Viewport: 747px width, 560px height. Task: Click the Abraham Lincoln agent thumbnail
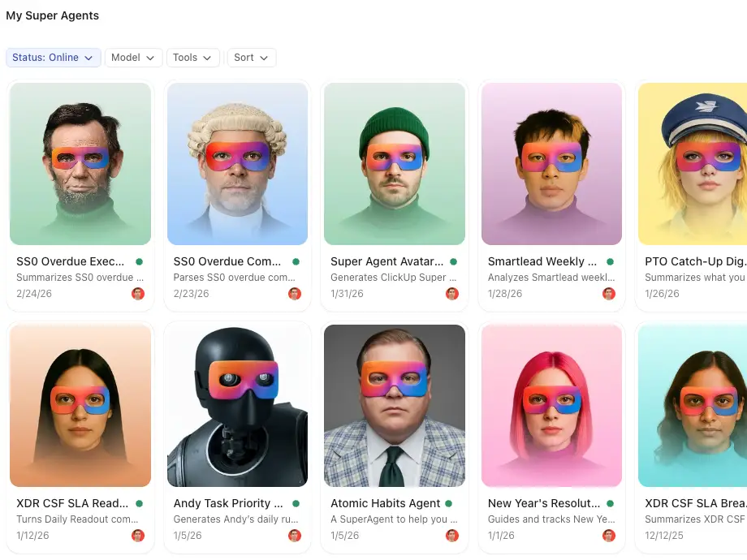coord(80,164)
